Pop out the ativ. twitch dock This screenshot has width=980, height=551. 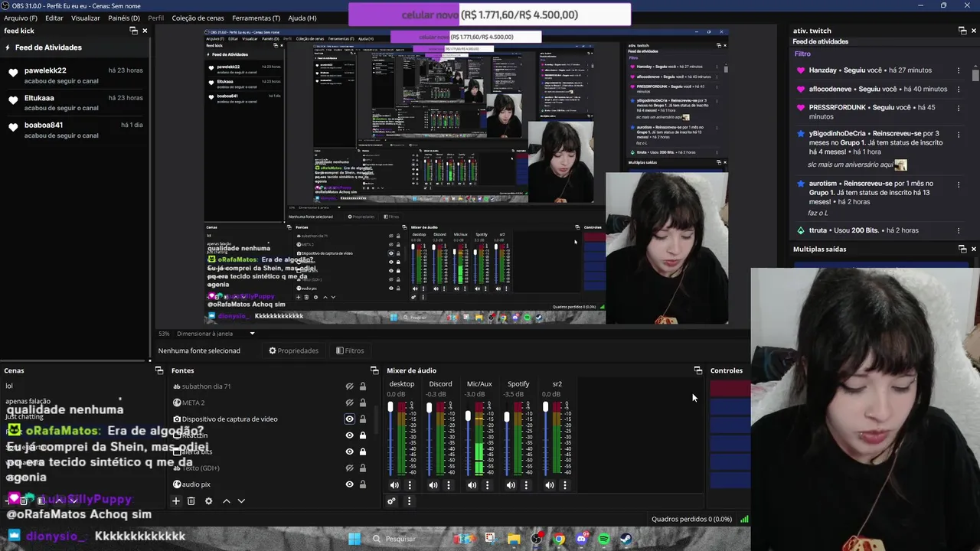tap(962, 31)
